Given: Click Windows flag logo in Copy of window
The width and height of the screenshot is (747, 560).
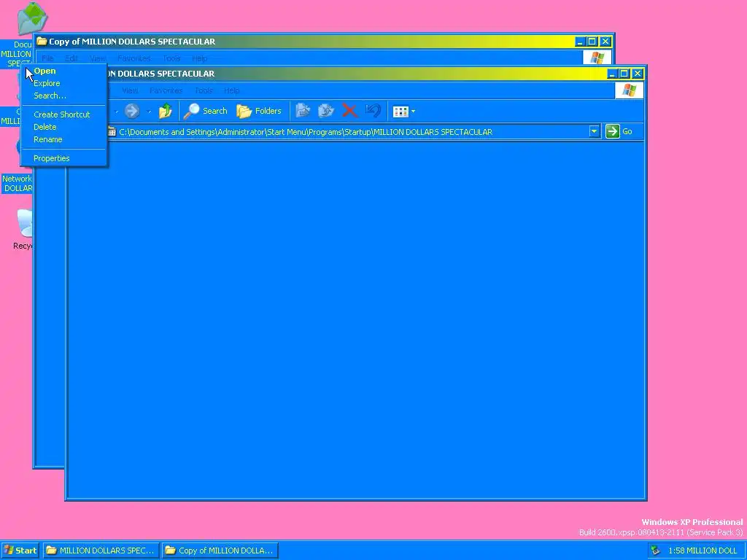Looking at the screenshot, I should pyautogui.click(x=597, y=58).
